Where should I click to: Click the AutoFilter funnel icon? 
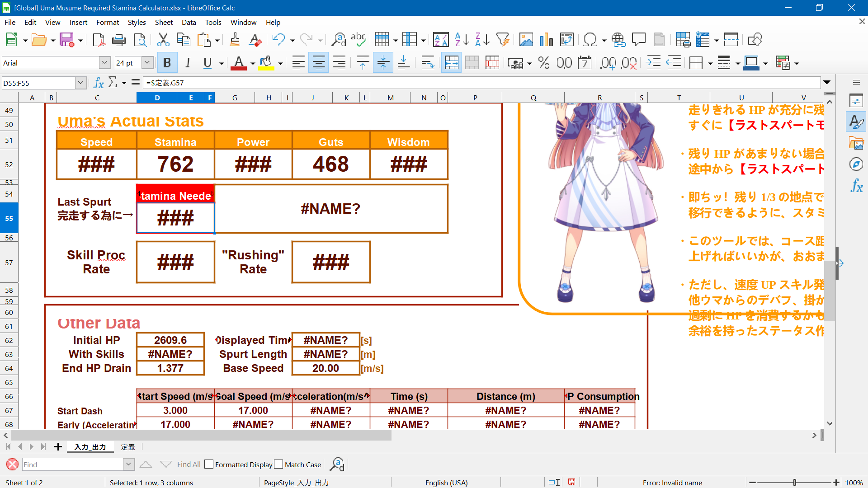click(503, 40)
